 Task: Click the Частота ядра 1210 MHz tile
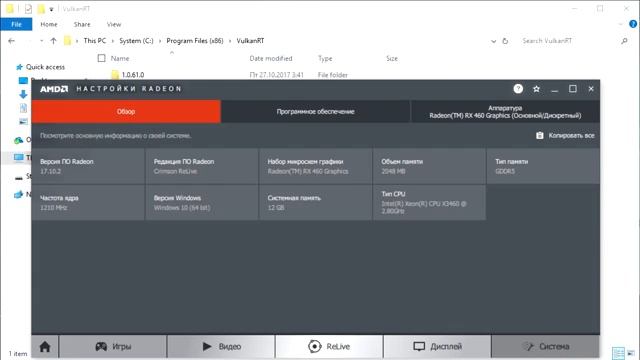[88, 202]
